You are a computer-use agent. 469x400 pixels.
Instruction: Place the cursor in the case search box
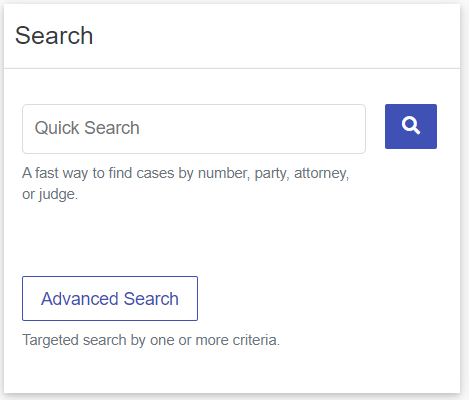point(194,129)
